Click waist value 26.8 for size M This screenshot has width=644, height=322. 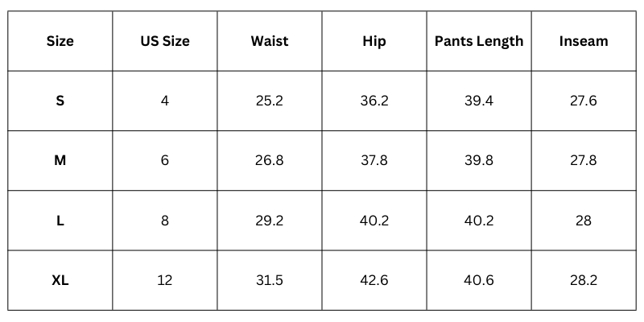(269, 160)
